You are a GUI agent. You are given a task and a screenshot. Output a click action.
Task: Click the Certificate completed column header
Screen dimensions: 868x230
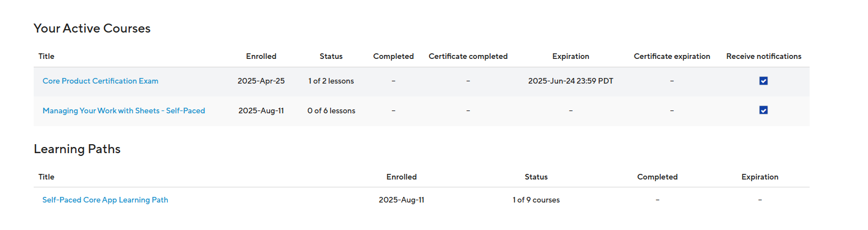point(468,56)
